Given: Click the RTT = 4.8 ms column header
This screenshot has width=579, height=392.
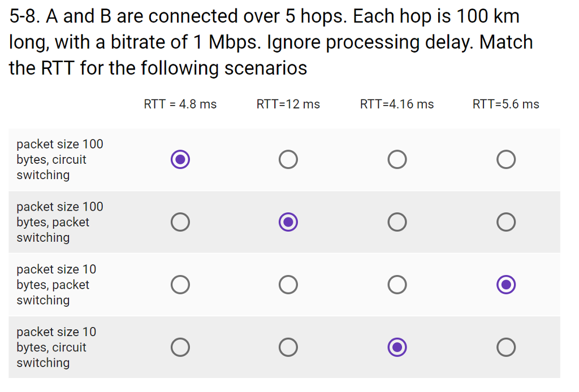Looking at the screenshot, I should point(180,104).
